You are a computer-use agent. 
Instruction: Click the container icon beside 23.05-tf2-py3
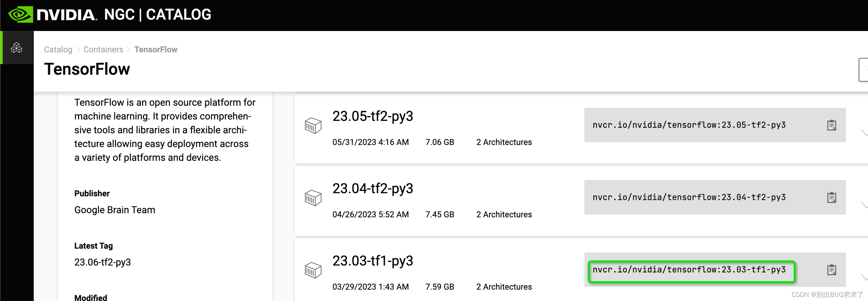[313, 125]
